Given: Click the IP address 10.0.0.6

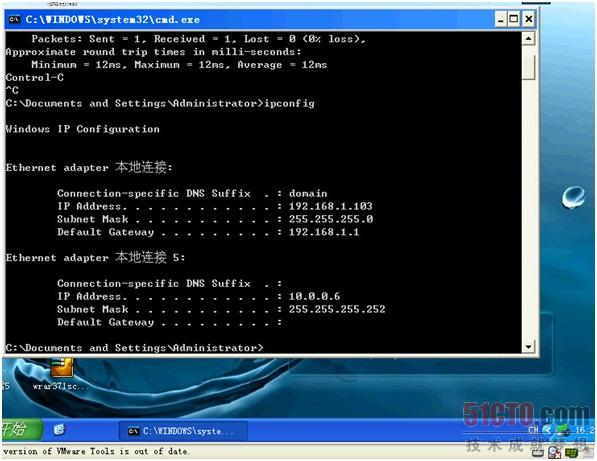Looking at the screenshot, I should coord(314,296).
